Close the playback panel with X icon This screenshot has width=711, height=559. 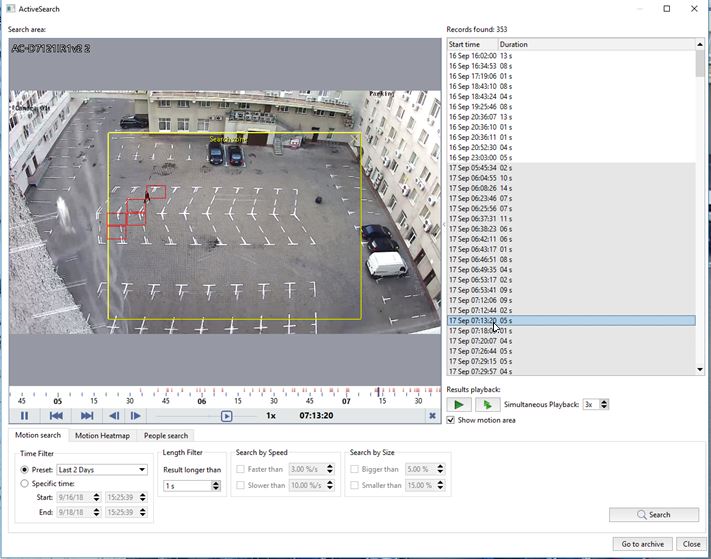coord(432,416)
